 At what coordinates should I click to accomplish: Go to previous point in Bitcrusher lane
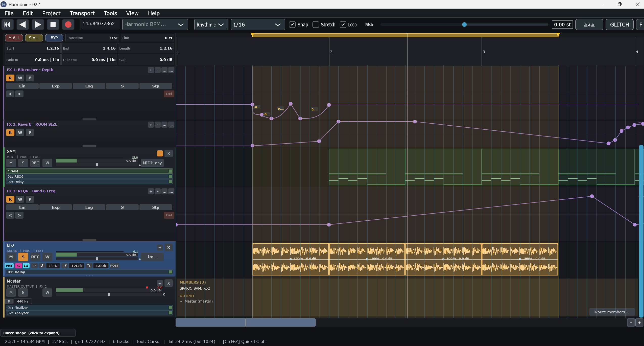pos(10,94)
